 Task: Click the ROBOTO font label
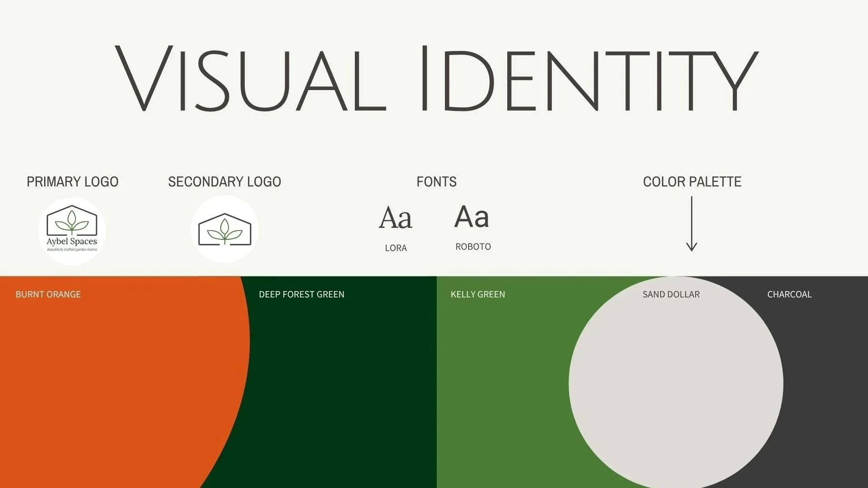point(473,247)
